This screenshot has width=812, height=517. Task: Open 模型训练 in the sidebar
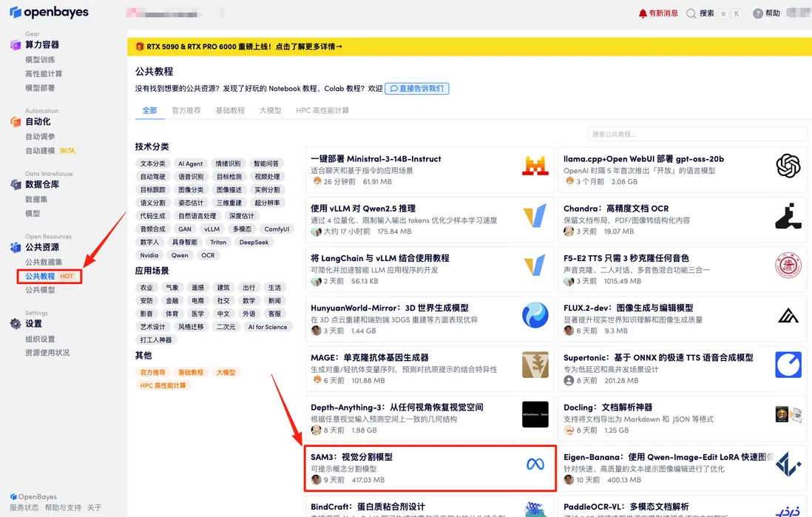click(40, 60)
